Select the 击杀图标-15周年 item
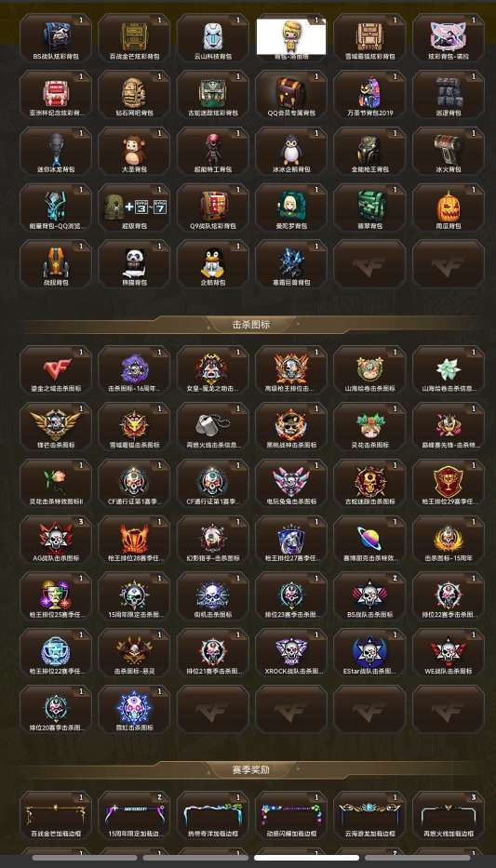 449,540
